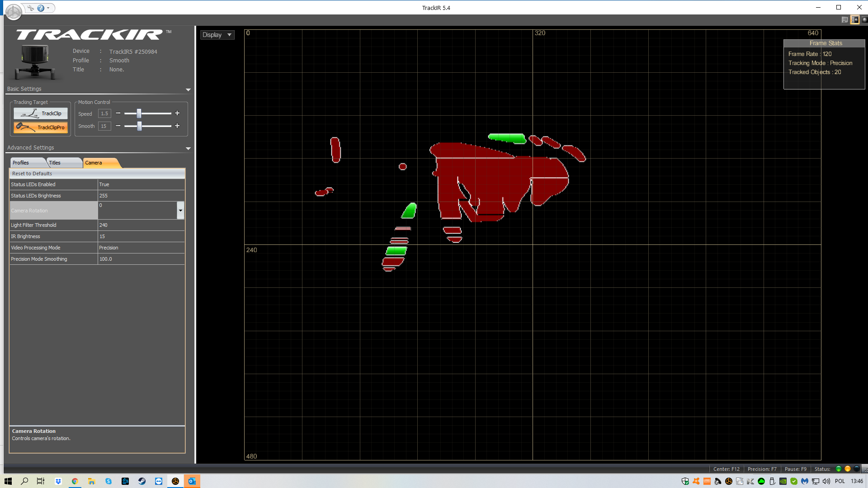
Task: Open volume control tray icon
Action: click(x=826, y=481)
